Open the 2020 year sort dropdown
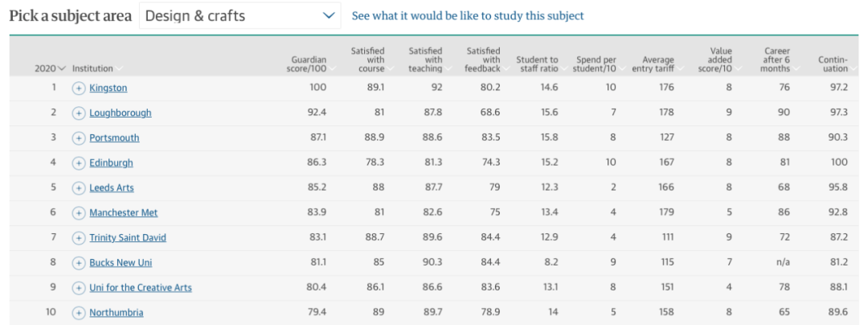This screenshot has width=868, height=325. (x=50, y=69)
